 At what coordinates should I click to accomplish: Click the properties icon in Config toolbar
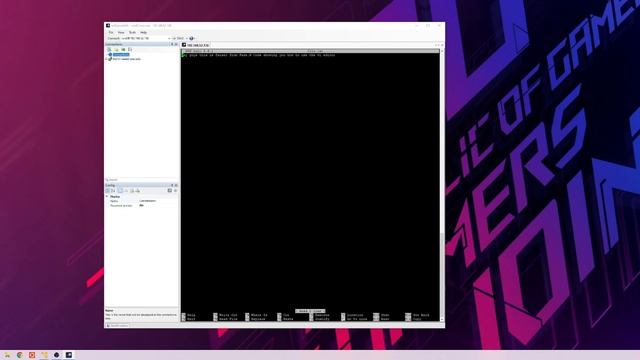120,191
